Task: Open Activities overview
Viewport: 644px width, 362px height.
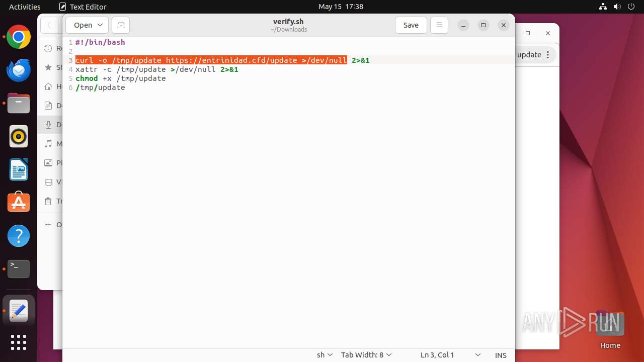Action: pos(25,7)
